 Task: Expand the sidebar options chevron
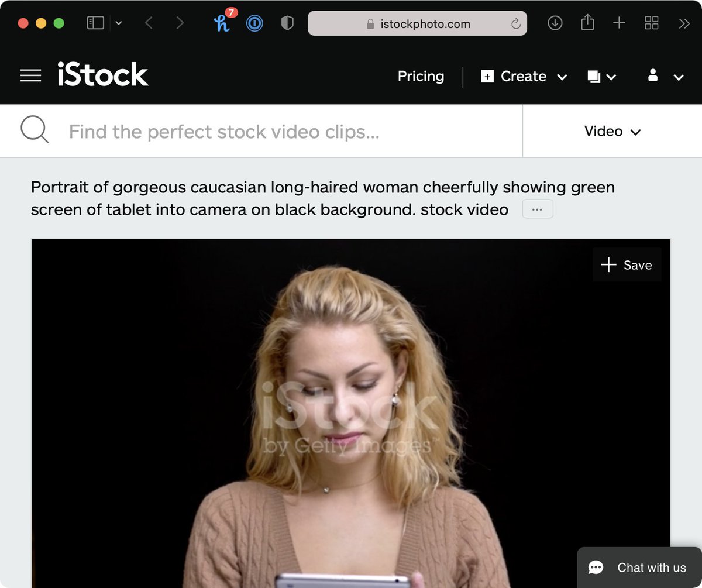tap(119, 23)
